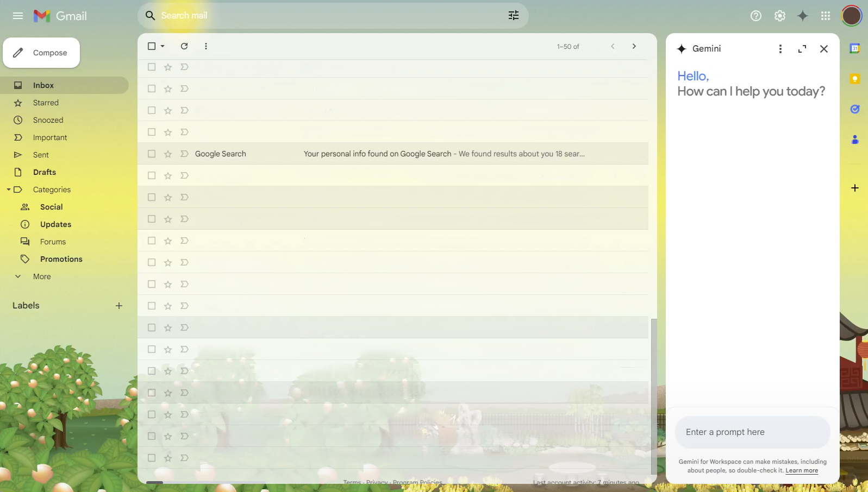Get add-ons plus icon
Image resolution: width=868 pixels, height=492 pixels.
click(855, 188)
